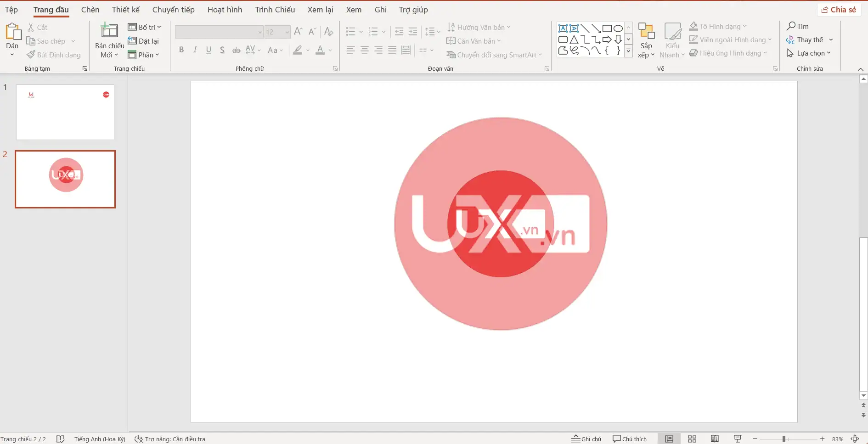Select slide 1 thumbnail in the panel
This screenshot has width=868, height=444.
(65, 112)
